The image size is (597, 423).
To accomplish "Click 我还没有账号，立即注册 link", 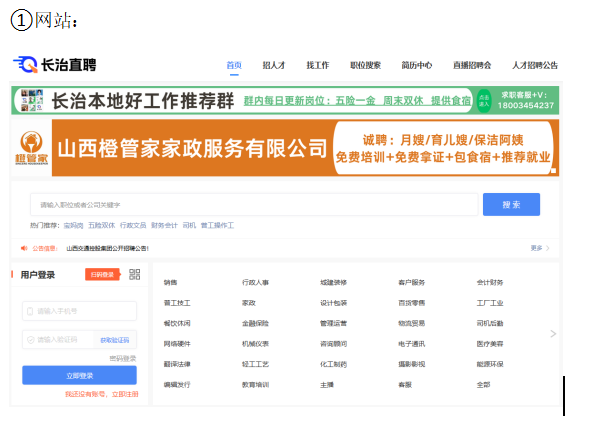I will coord(102,394).
